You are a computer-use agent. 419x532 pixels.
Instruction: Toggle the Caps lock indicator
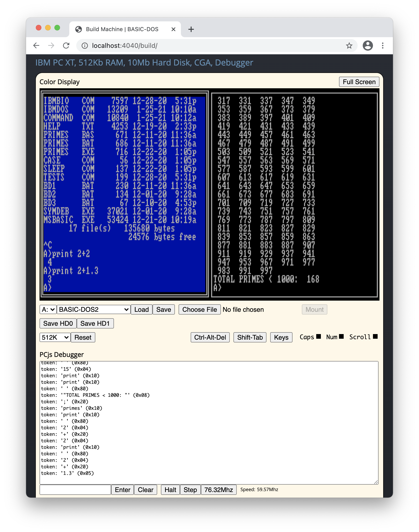pos(318,336)
